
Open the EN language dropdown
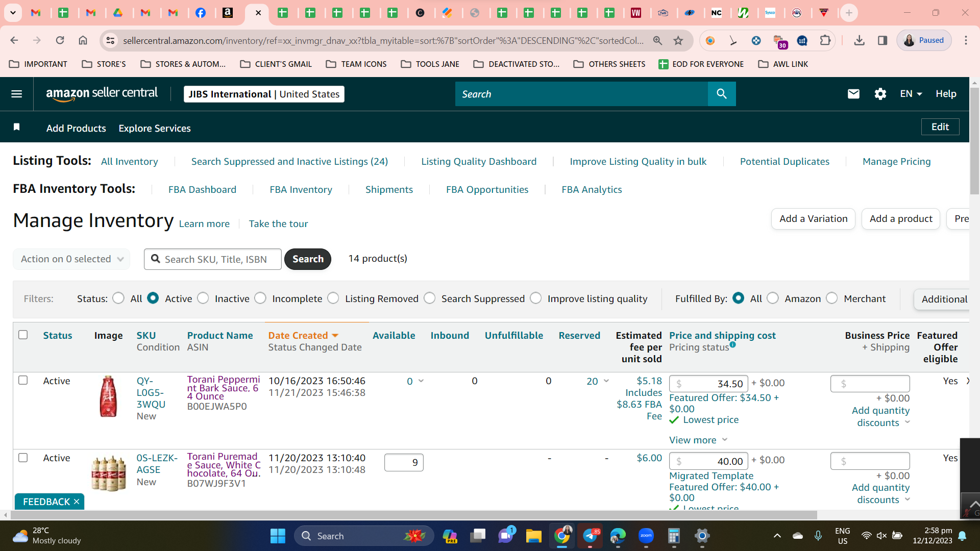[x=911, y=94]
